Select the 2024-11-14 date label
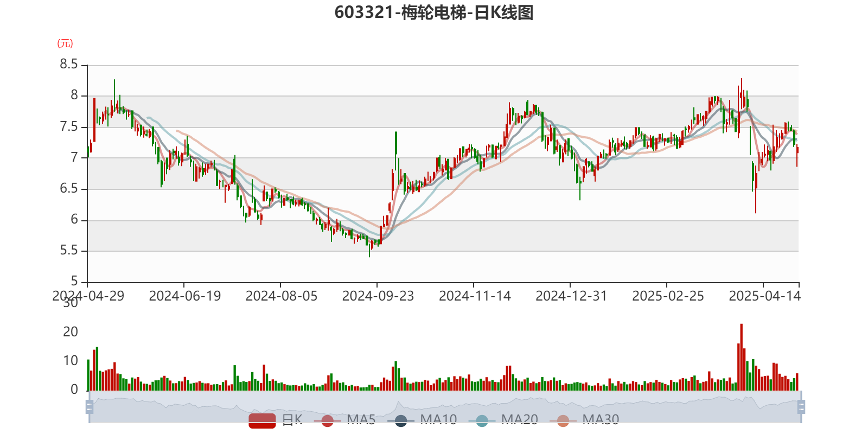Image resolution: width=868 pixels, height=434 pixels. [x=475, y=296]
